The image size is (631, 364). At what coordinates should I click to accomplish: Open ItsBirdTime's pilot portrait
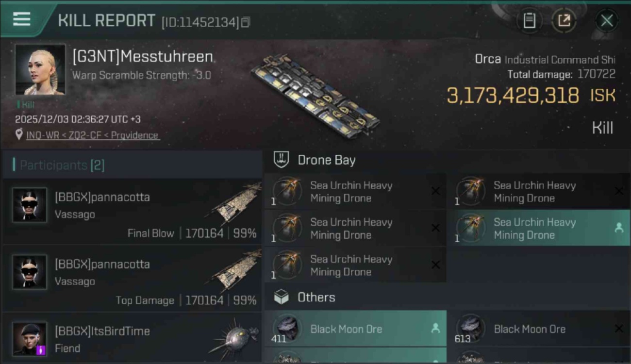[30, 338]
